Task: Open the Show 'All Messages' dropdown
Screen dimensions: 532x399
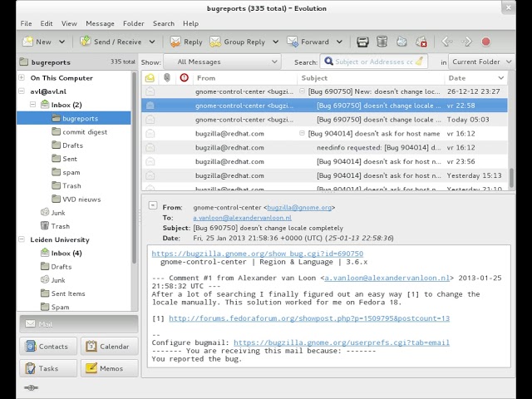Action: (221, 62)
